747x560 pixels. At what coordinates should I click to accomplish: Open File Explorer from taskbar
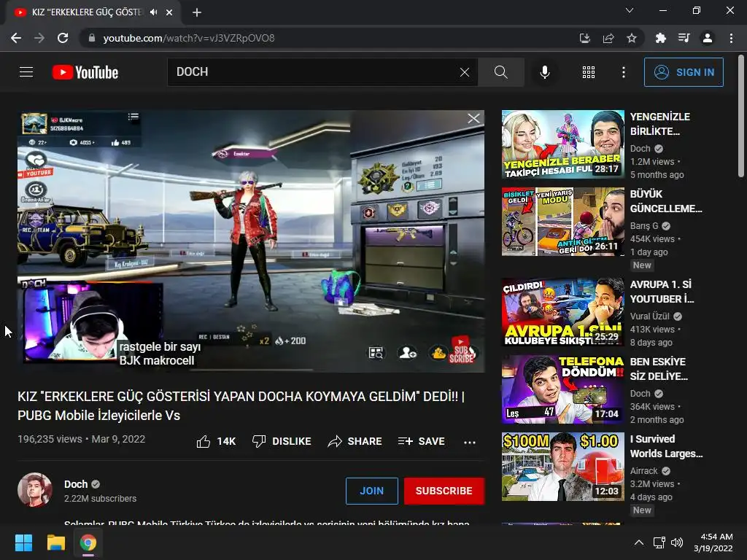coord(55,542)
